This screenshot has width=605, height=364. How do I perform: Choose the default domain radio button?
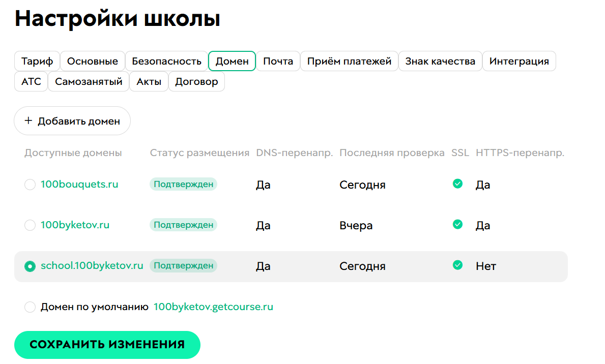(x=30, y=307)
